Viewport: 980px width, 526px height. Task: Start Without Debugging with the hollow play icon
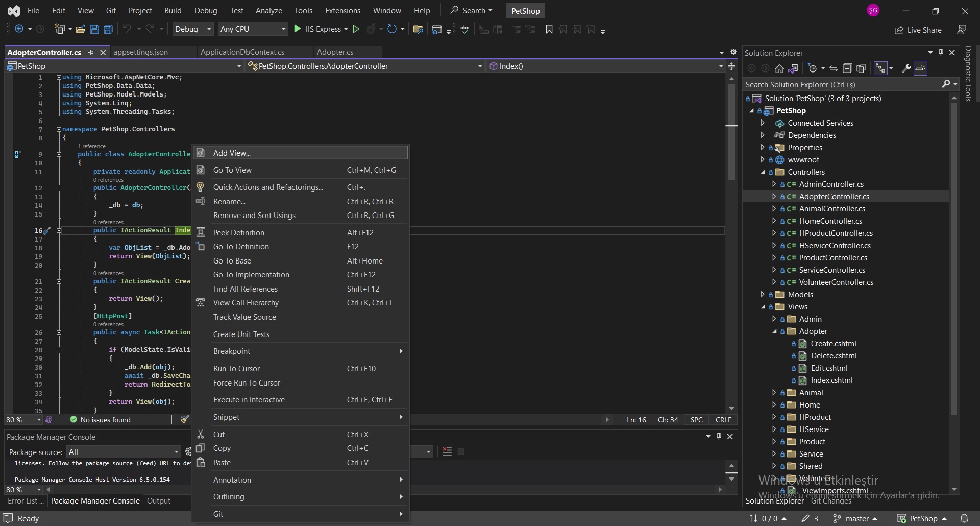point(356,29)
